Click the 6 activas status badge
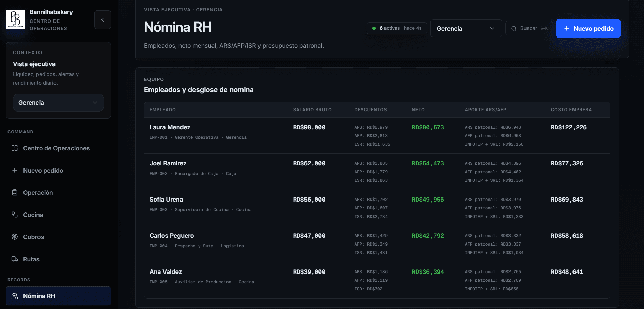644x309 pixels. click(397, 28)
